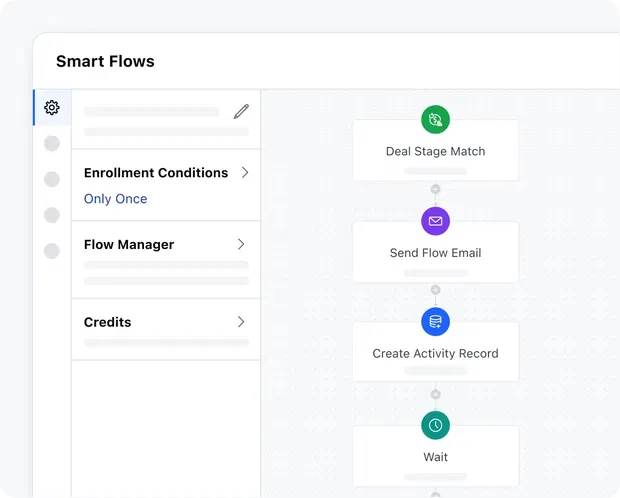Expand the Credits chevron
This screenshot has width=620, height=498.
(241, 322)
